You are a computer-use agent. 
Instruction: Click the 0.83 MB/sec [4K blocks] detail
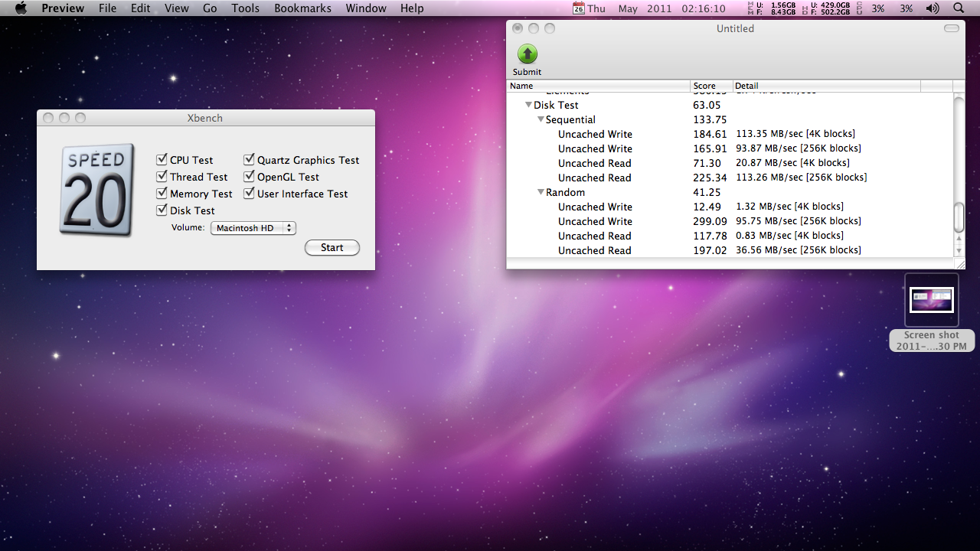click(789, 236)
